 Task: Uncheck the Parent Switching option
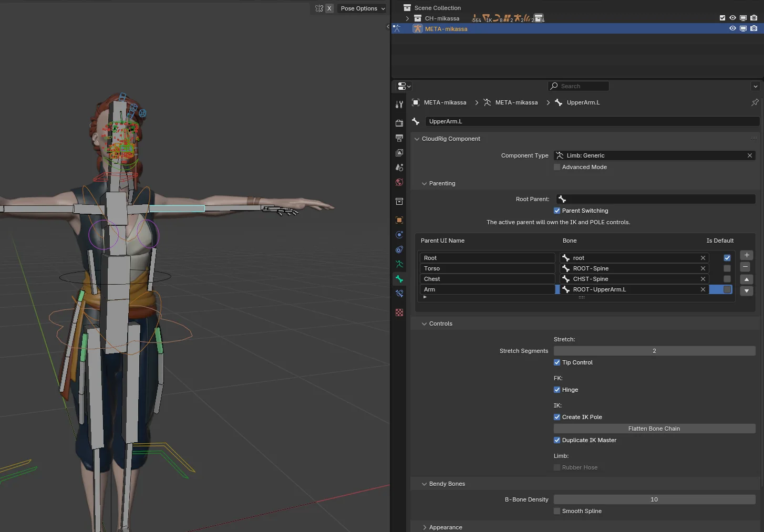pos(557,211)
